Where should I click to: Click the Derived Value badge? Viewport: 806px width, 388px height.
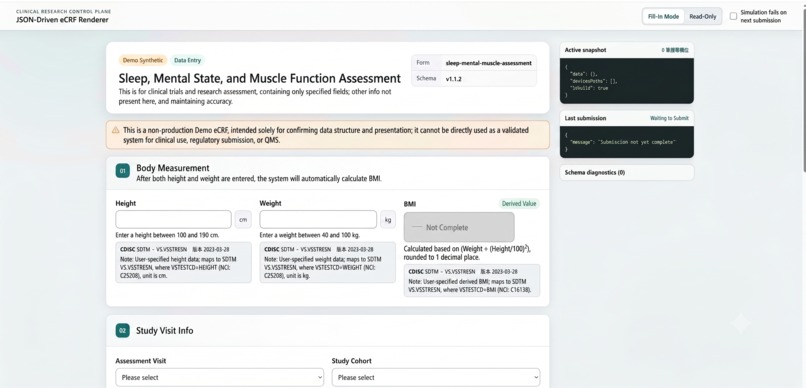coord(519,204)
